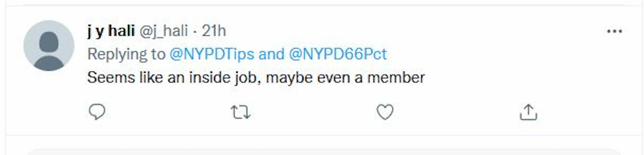Visit the @NYPD66Pct mention link
Viewport: 644px width, 155px height.
pyautogui.click(x=338, y=54)
